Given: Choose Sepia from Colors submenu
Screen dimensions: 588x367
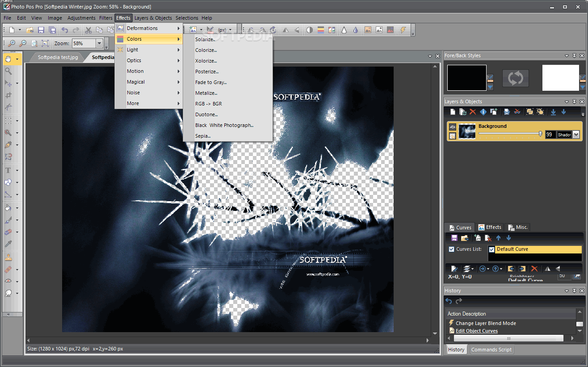Looking at the screenshot, I should (x=228, y=136).
